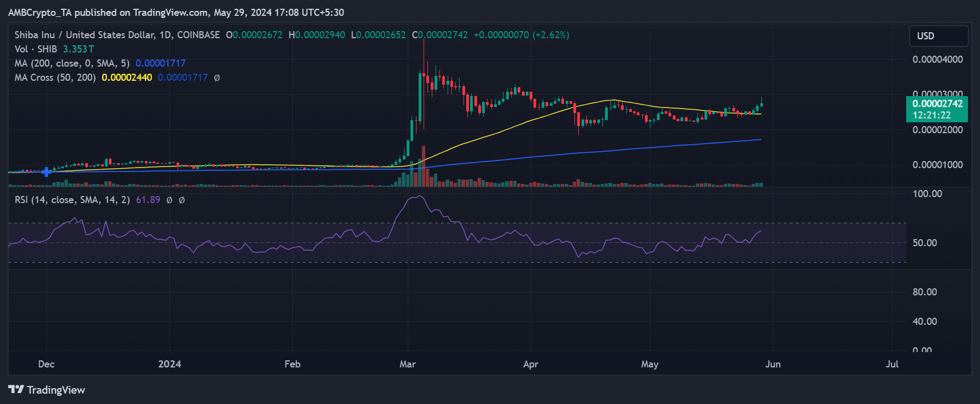Click the 100.00 RSI axis label
Screen dimensions: 980x404
(927, 194)
